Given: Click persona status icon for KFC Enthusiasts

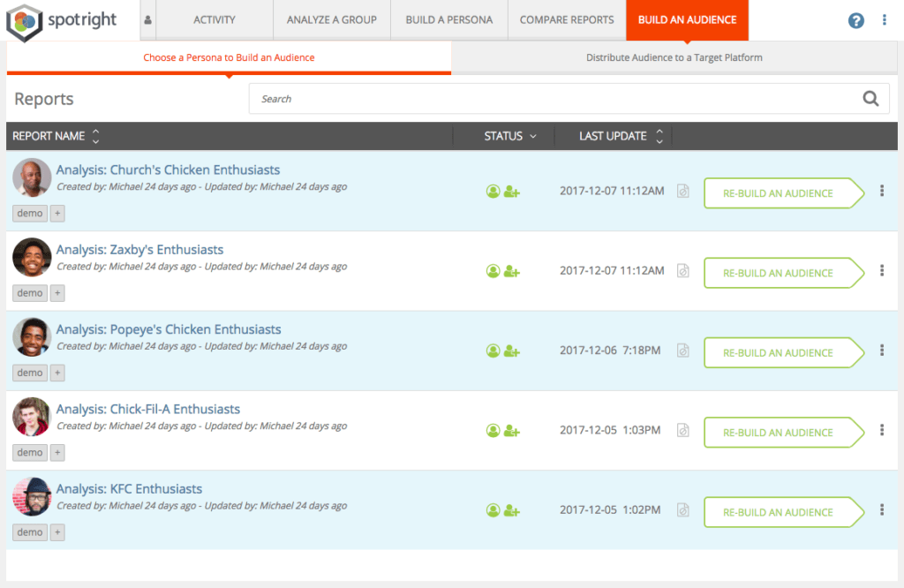Looking at the screenshot, I should pyautogui.click(x=493, y=510).
